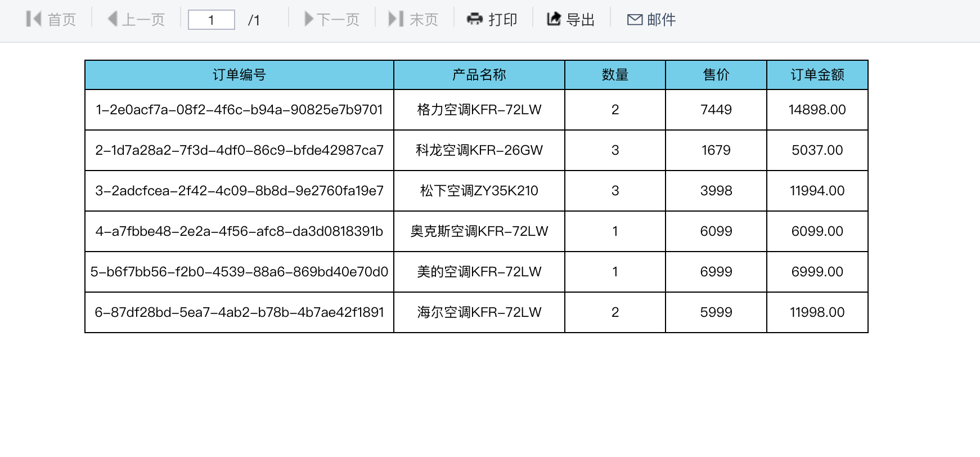980x457 pixels.
Task: Click order ID 5-b6f7bb56-f2b0-4539-88a6-869bd40e70d0
Action: tap(240, 272)
